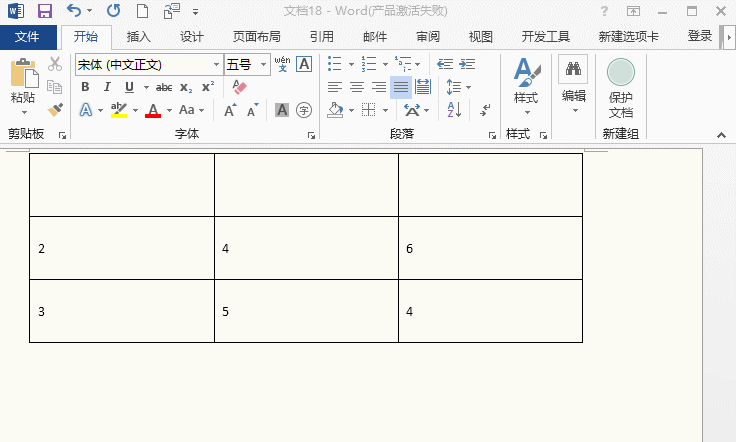Toggle underline formatting
The width and height of the screenshot is (736, 442).
coord(129,87)
